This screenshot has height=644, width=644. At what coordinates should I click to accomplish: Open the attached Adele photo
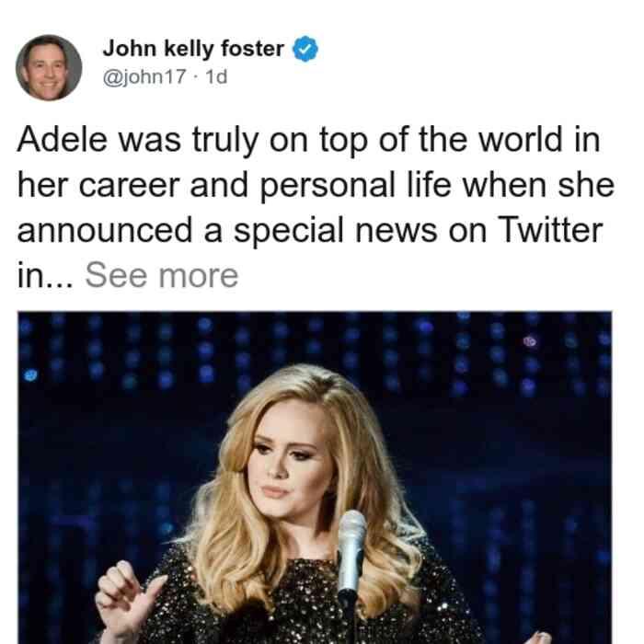(315, 477)
